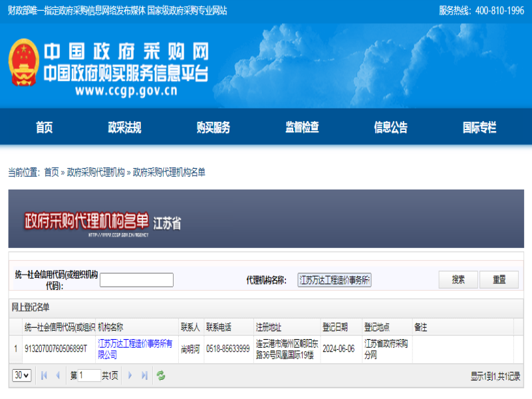Click the green refresh icon to reload results
The height and width of the screenshot is (399, 532).
point(160,375)
